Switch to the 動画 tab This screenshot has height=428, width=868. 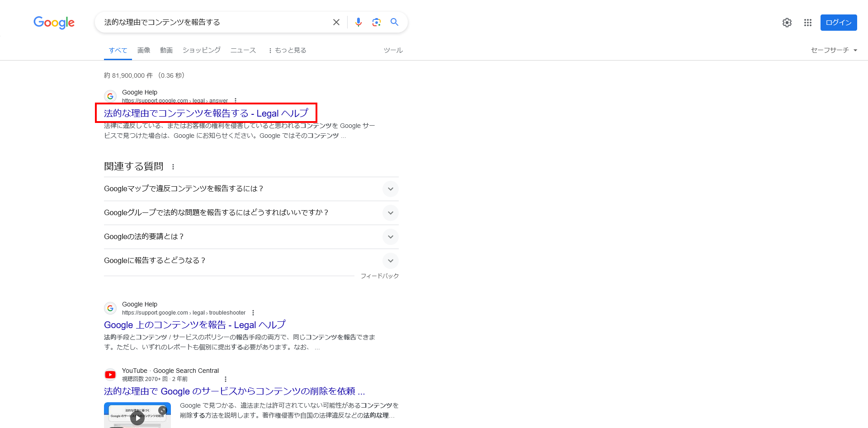click(166, 50)
